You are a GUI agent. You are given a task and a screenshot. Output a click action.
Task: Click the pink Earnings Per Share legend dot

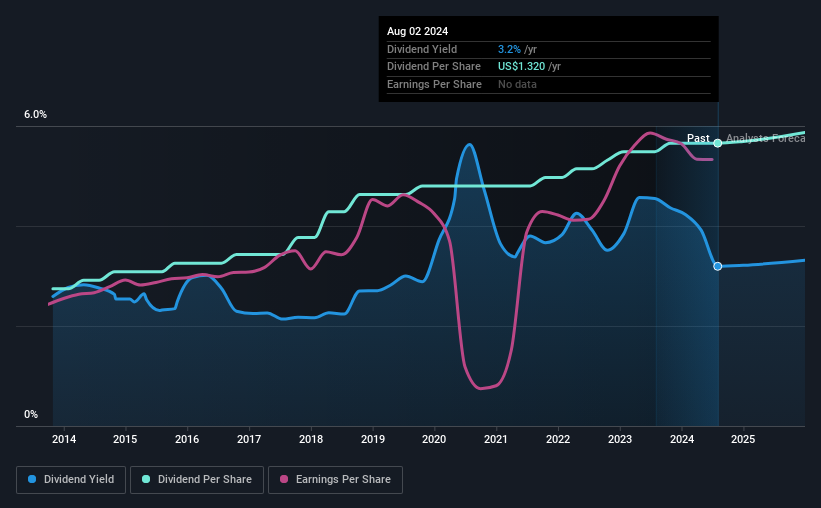[284, 479]
